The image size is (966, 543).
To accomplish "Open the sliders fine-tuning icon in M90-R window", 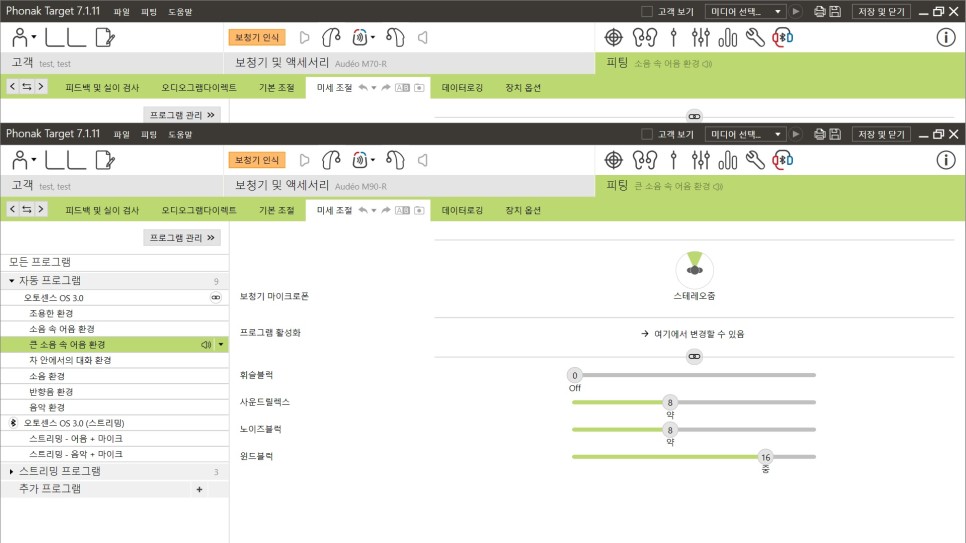I will coord(700,160).
